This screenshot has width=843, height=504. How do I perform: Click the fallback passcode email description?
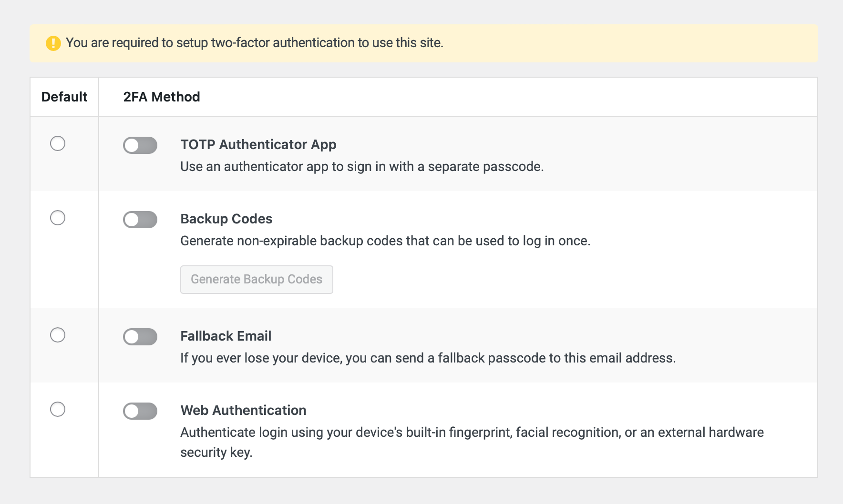coord(428,358)
